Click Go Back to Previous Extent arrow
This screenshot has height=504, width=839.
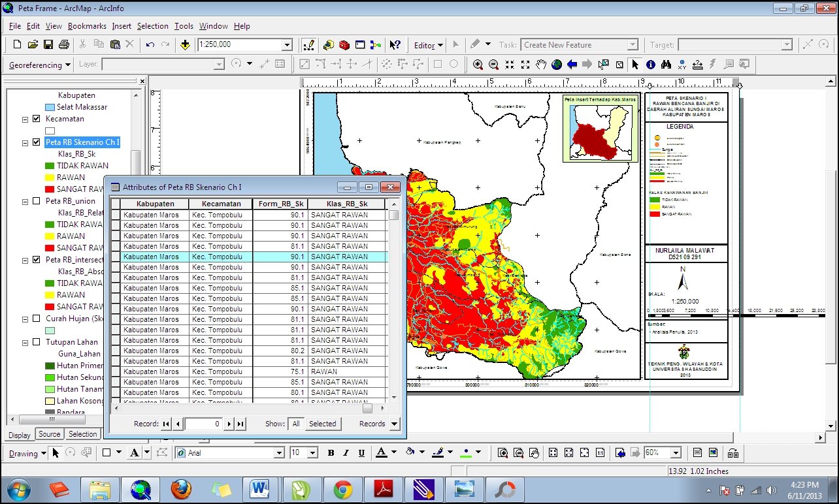tap(572, 65)
